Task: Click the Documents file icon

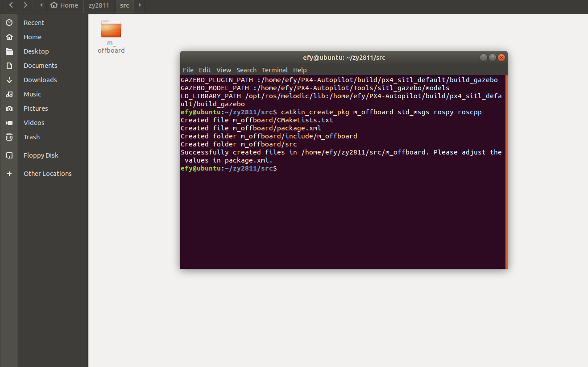Action: click(x=9, y=66)
